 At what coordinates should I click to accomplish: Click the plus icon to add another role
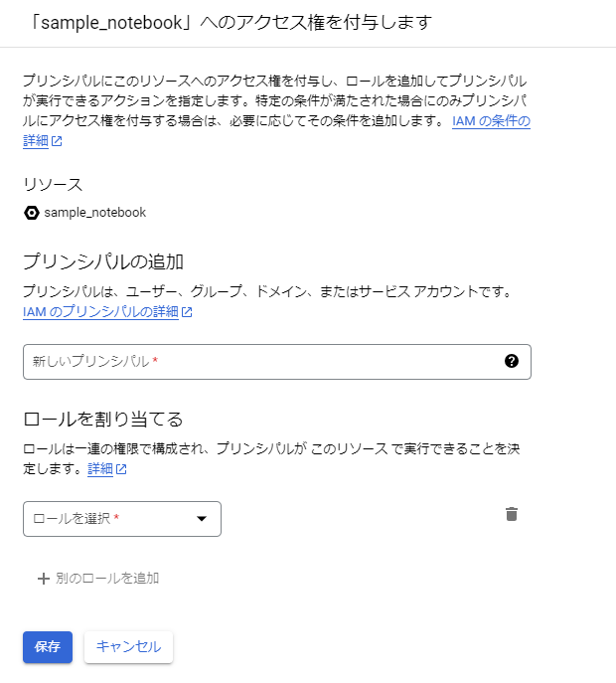[44, 579]
